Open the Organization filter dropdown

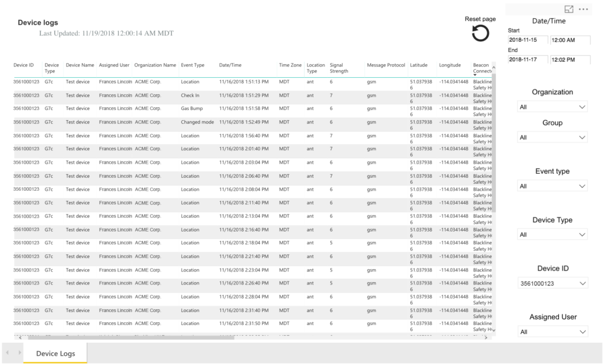[551, 107]
